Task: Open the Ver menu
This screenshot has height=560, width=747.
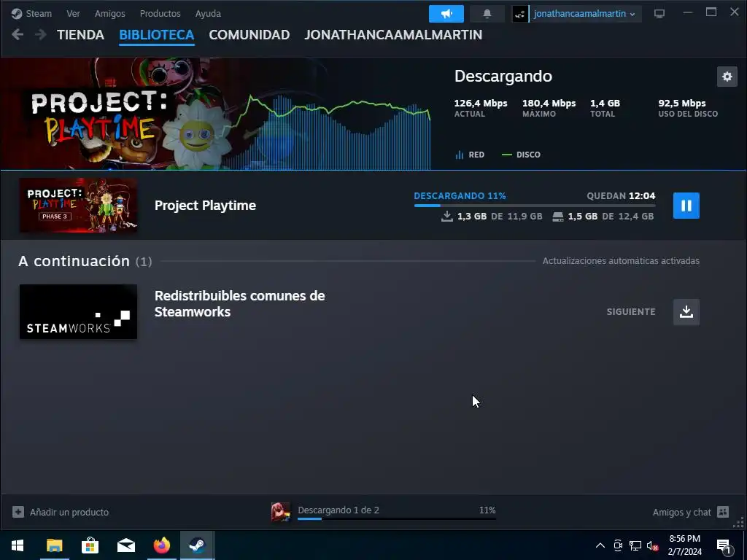Action: (x=74, y=13)
